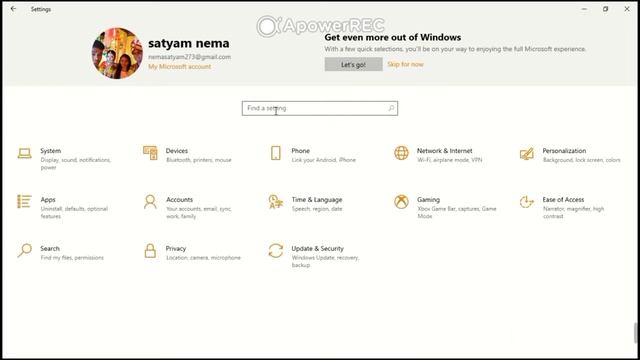Restore down the Settings window
Screen dimensions: 640x360
click(605, 9)
